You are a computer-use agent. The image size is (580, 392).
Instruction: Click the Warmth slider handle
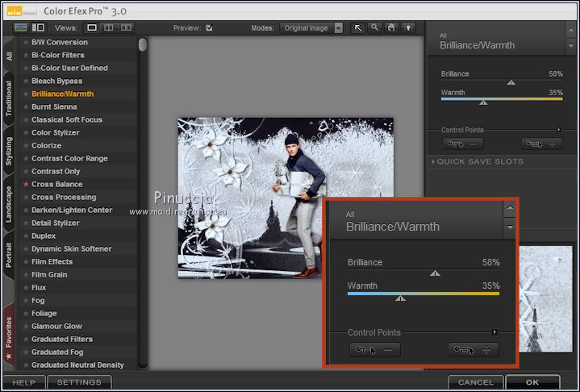pyautogui.click(x=483, y=102)
